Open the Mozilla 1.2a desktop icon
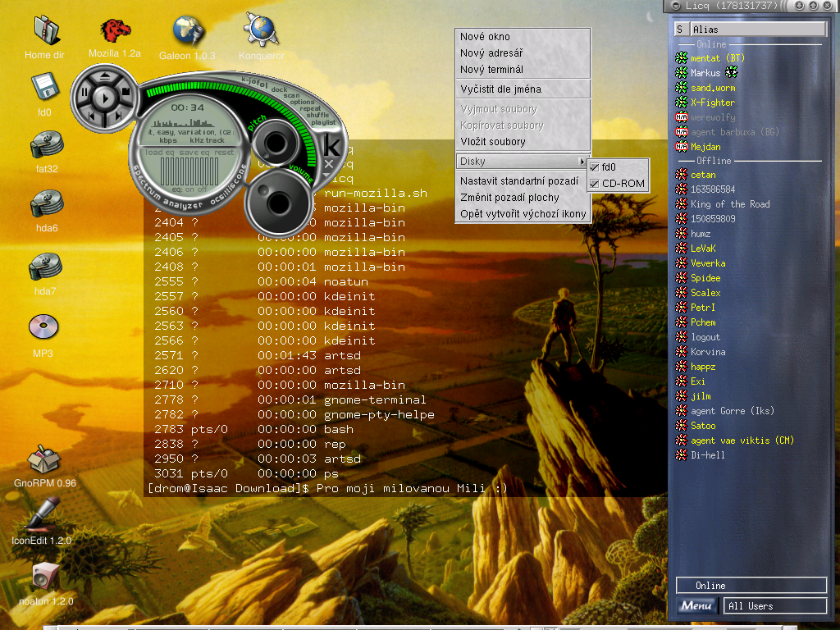Image resolution: width=840 pixels, height=630 pixels. (x=115, y=32)
